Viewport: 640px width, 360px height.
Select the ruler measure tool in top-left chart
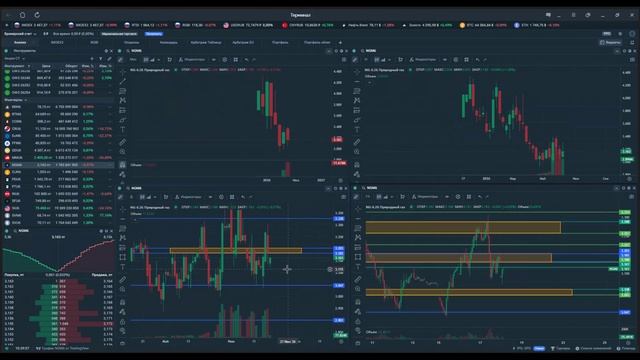[122, 142]
